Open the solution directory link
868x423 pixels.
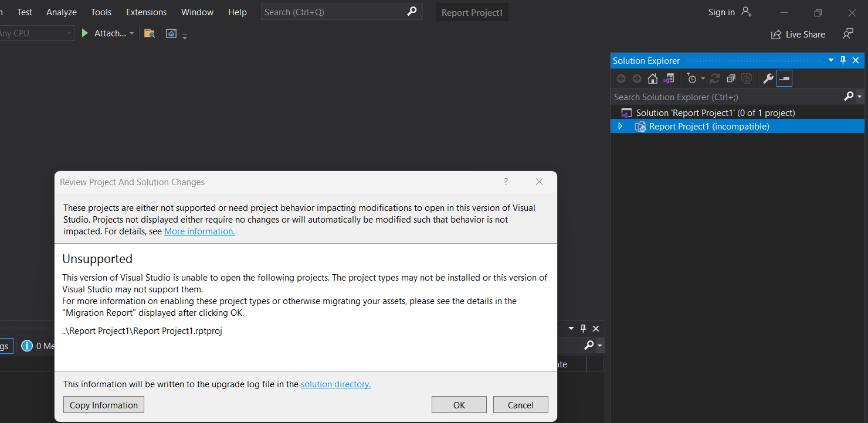[335, 384]
